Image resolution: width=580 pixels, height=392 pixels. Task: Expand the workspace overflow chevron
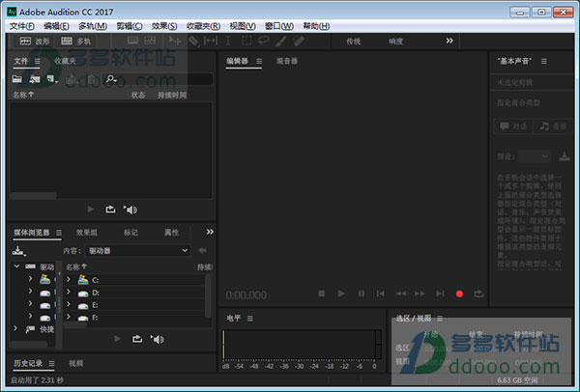(x=449, y=41)
